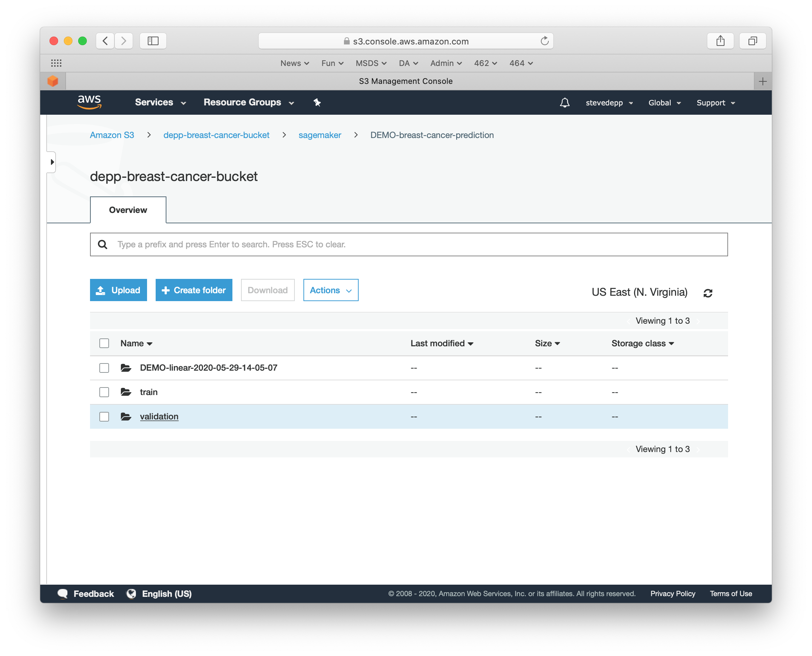Check the train folder checkbox
Image resolution: width=812 pixels, height=656 pixels.
(104, 392)
